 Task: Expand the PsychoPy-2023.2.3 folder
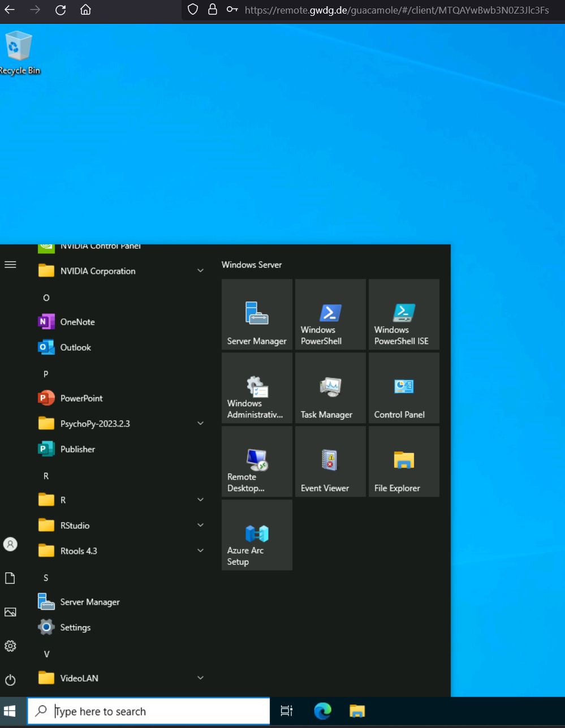pos(122,424)
